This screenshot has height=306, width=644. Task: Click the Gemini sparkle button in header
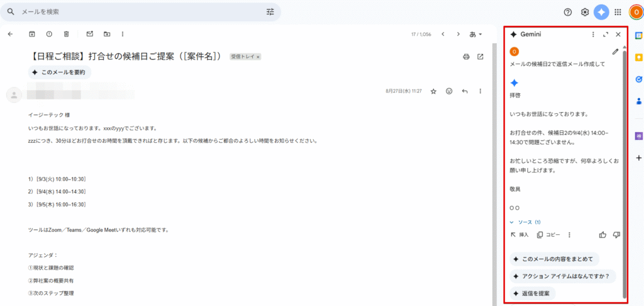(x=601, y=12)
